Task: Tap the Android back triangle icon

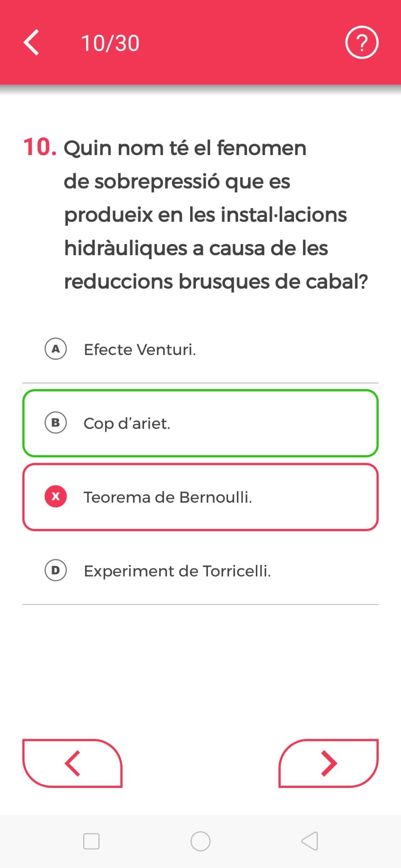Action: tap(310, 841)
